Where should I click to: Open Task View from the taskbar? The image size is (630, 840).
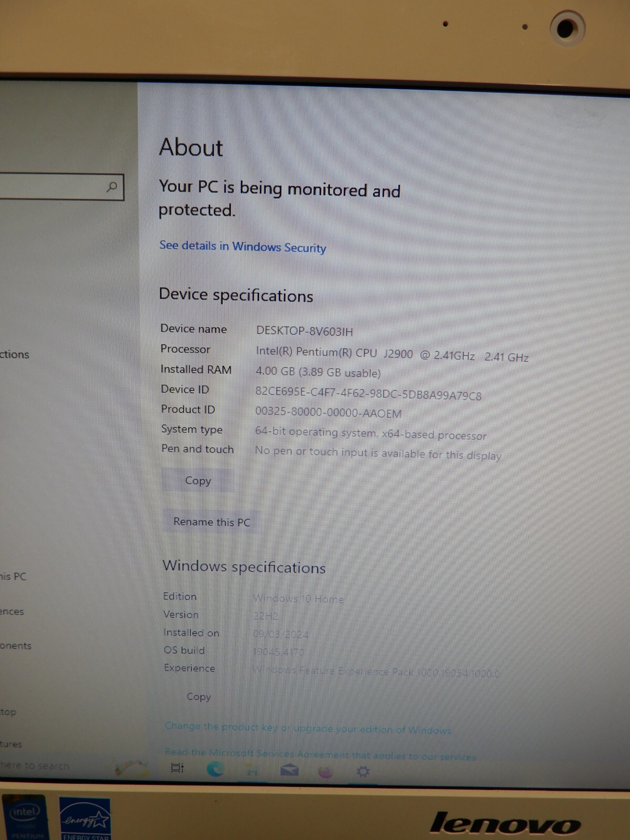[177, 768]
